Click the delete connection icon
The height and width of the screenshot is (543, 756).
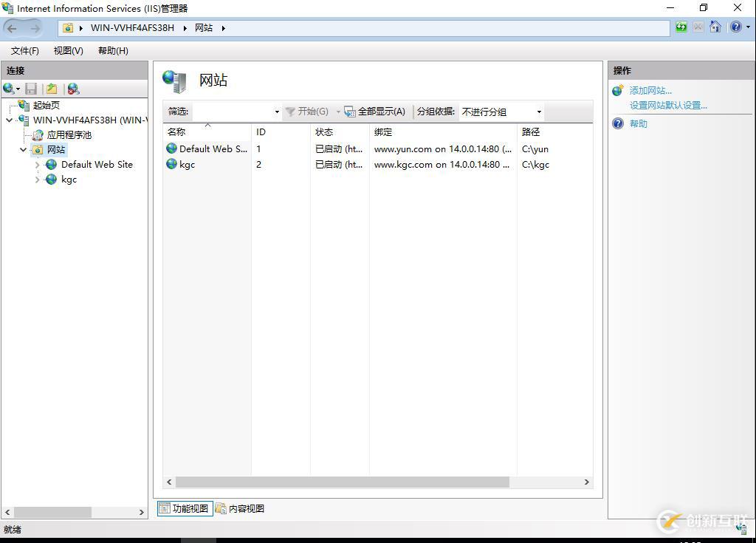[73, 89]
